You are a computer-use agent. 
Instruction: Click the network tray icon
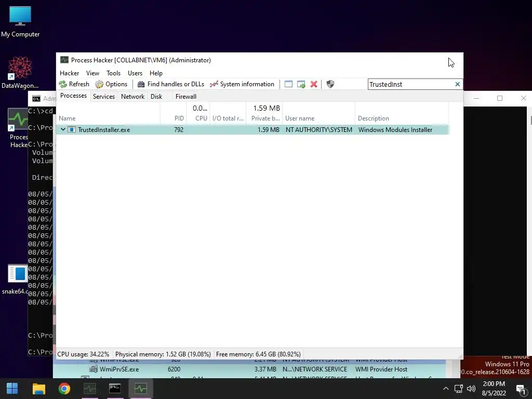point(459,389)
